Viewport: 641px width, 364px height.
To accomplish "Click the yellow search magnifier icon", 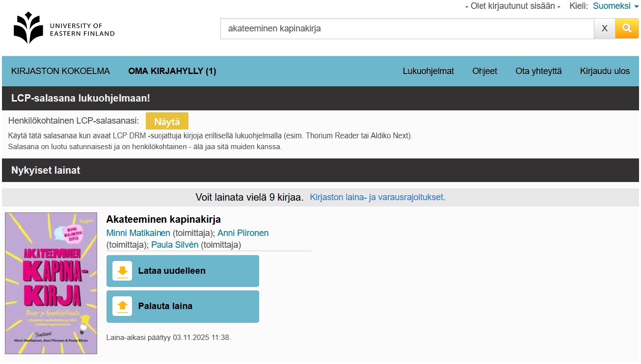I will click(x=627, y=28).
